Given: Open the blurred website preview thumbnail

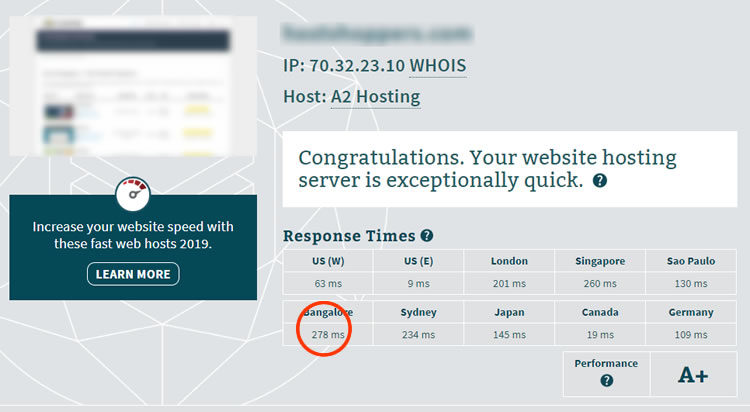Looking at the screenshot, I should click(133, 86).
